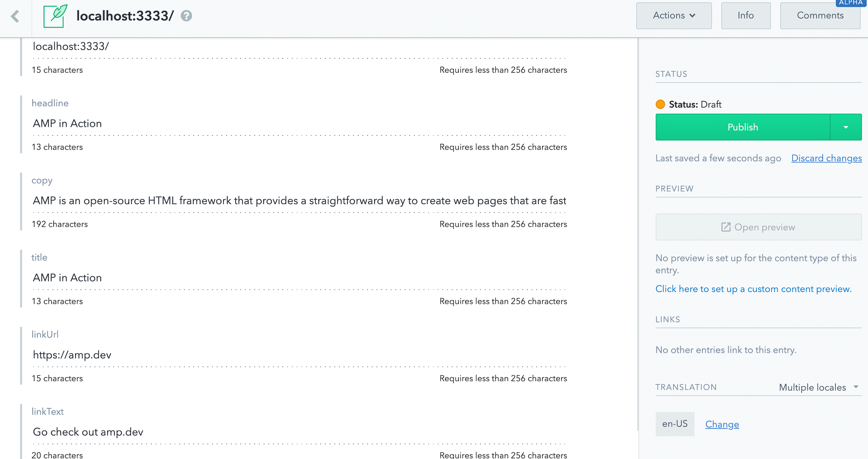Click into the copy text field
Image resolution: width=868 pixels, height=459 pixels.
click(299, 201)
